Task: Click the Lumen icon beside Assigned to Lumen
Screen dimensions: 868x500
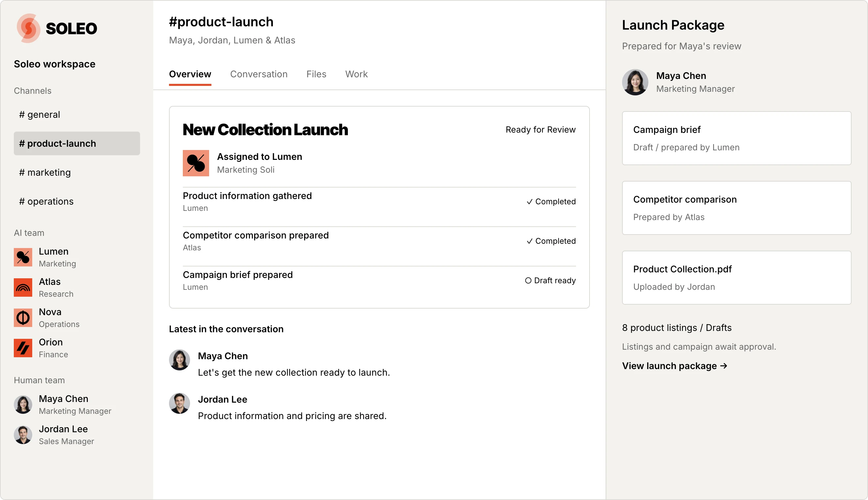Action: point(196,163)
